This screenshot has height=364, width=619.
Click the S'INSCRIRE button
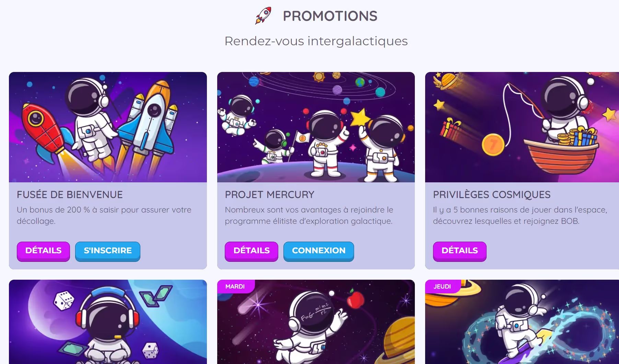click(x=108, y=251)
